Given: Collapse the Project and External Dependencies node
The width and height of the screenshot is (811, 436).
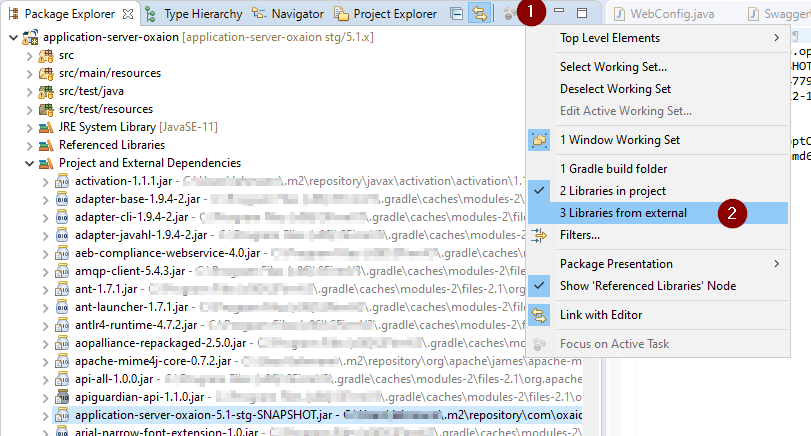Looking at the screenshot, I should (x=30, y=163).
